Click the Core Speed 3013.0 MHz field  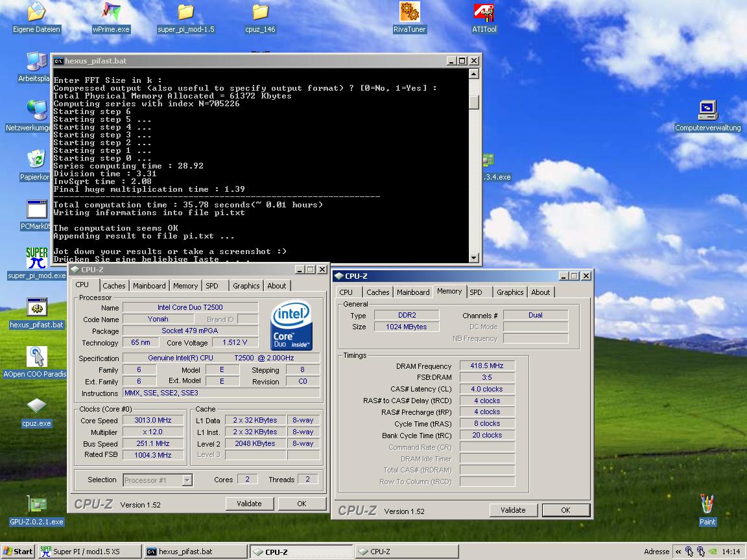tap(153, 420)
